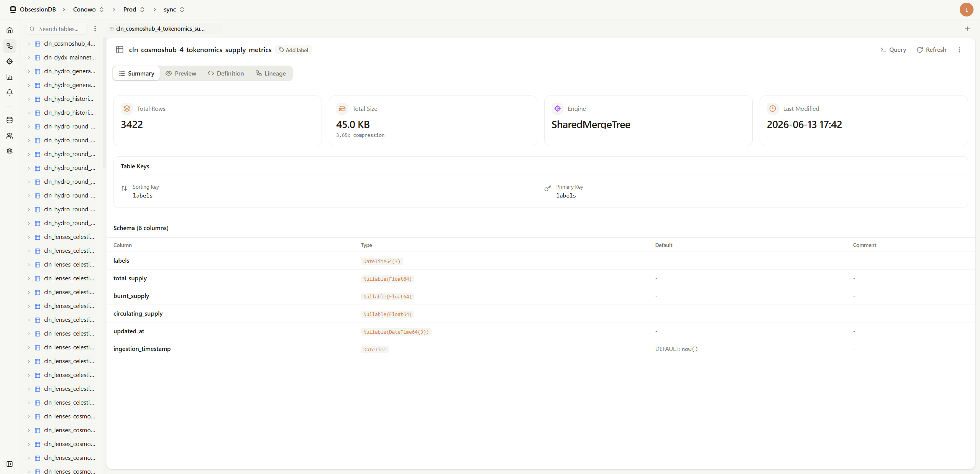The image size is (980, 474).
Task: Open the table list options kebab menu
Action: click(95, 29)
